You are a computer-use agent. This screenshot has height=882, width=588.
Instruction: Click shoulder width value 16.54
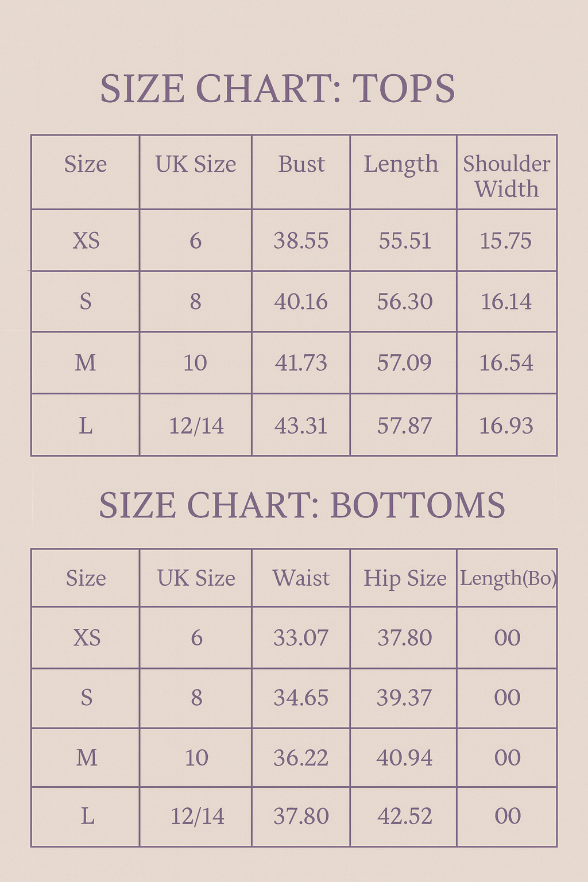point(506,363)
